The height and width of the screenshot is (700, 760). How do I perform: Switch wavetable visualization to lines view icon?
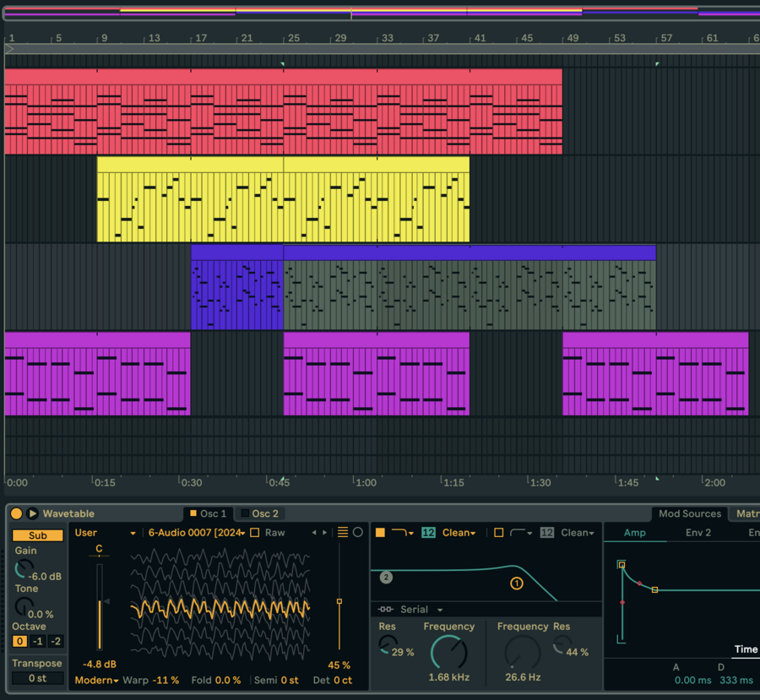point(343,532)
